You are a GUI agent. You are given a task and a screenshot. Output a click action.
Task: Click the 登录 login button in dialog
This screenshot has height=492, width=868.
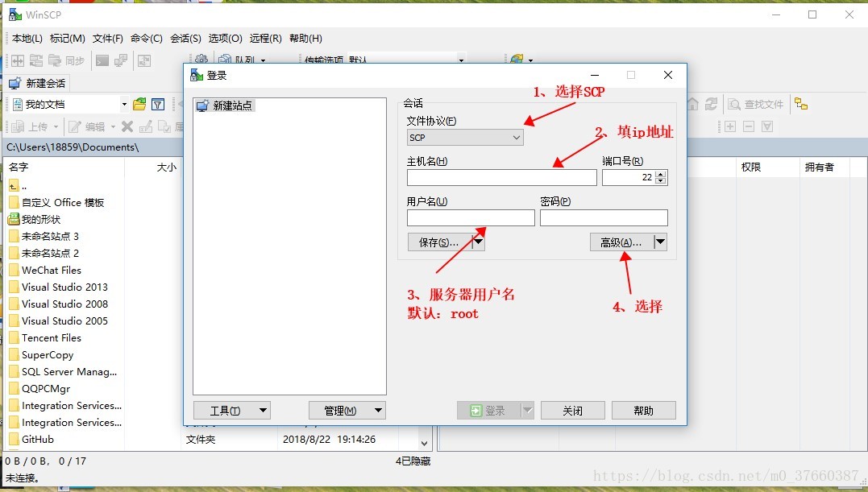(x=488, y=411)
